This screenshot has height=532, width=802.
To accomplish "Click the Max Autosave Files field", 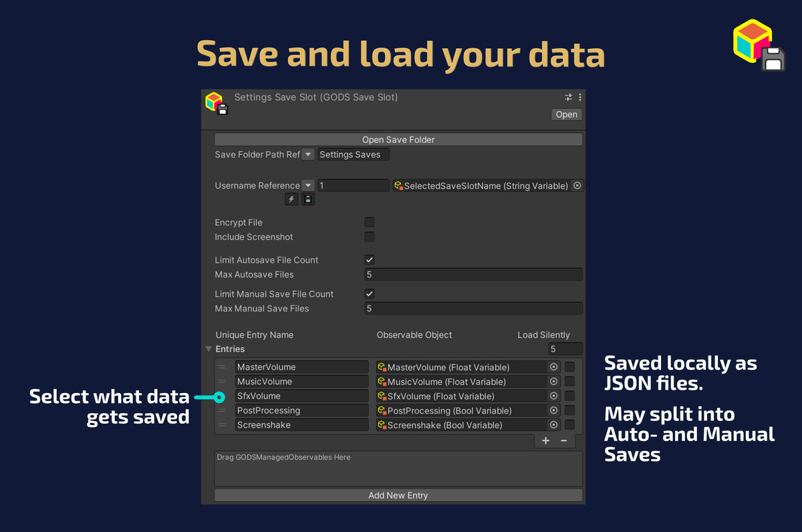I will pos(474,275).
